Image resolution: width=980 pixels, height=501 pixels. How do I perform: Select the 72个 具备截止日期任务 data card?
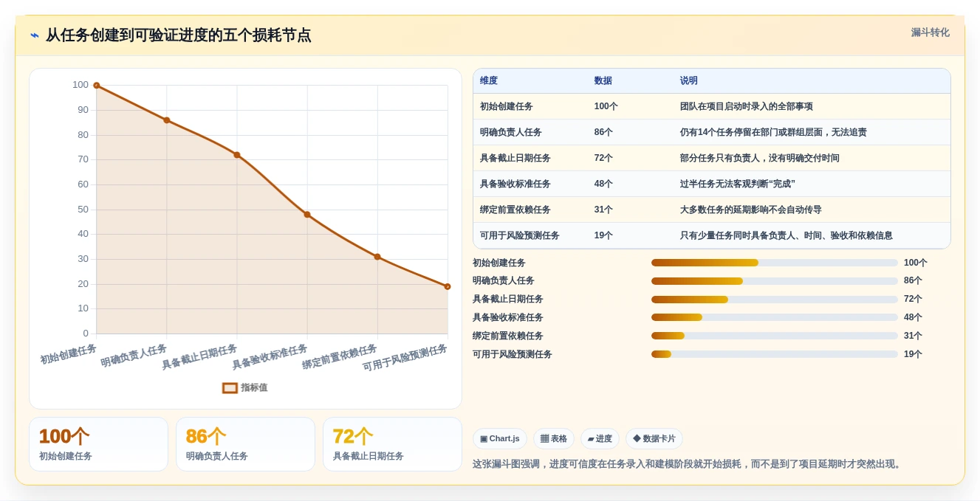(392, 444)
